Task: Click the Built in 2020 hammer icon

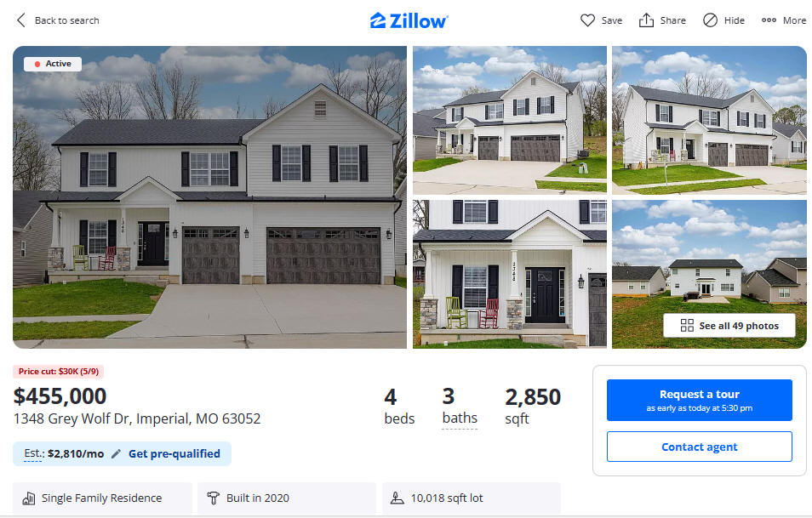Action: [x=213, y=498]
